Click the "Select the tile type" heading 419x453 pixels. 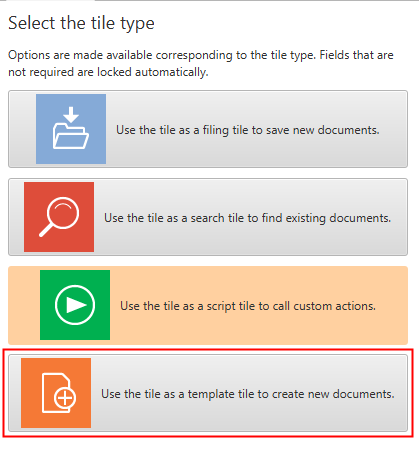point(81,24)
